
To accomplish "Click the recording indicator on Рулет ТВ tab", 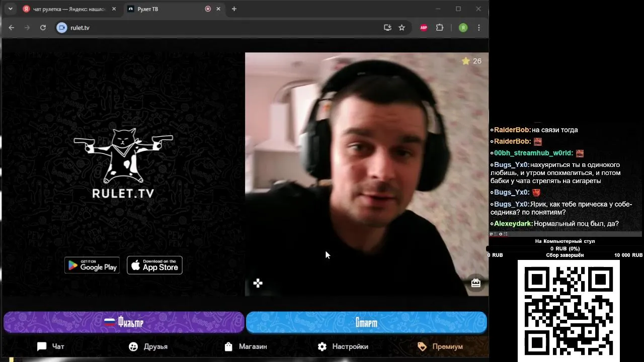I will 208,9.
